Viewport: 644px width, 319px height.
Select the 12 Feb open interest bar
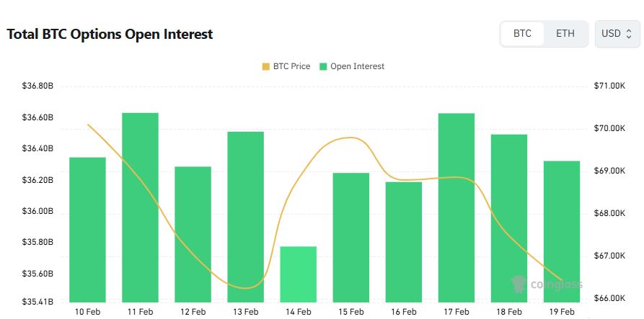coord(193,234)
